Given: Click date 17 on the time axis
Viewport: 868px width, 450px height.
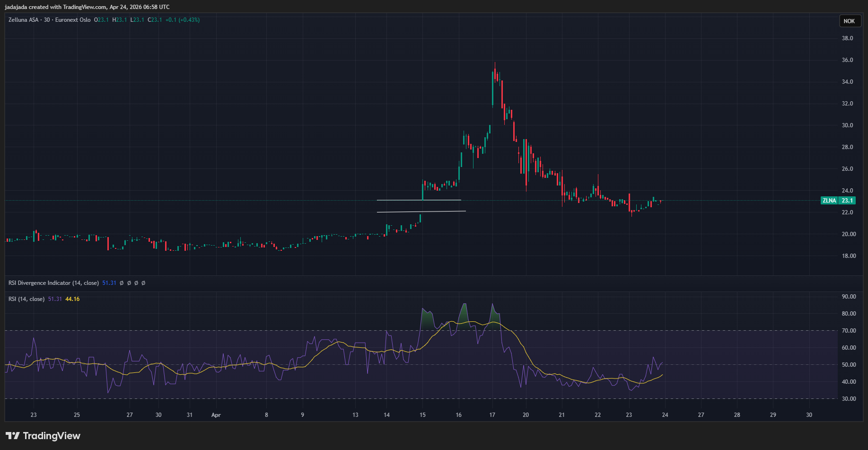Looking at the screenshot, I should pos(492,415).
